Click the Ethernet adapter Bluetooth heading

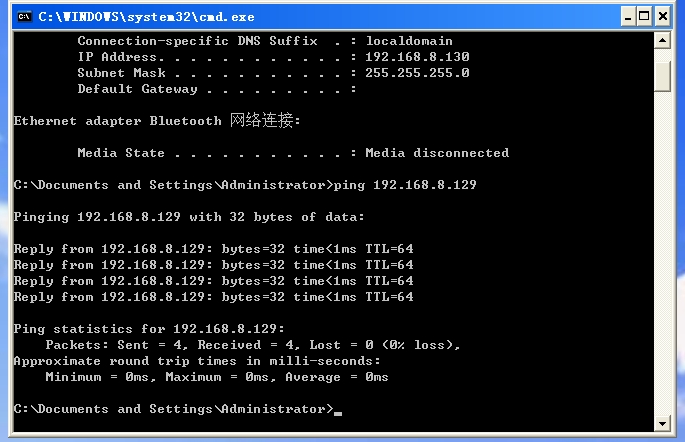[x=157, y=121]
